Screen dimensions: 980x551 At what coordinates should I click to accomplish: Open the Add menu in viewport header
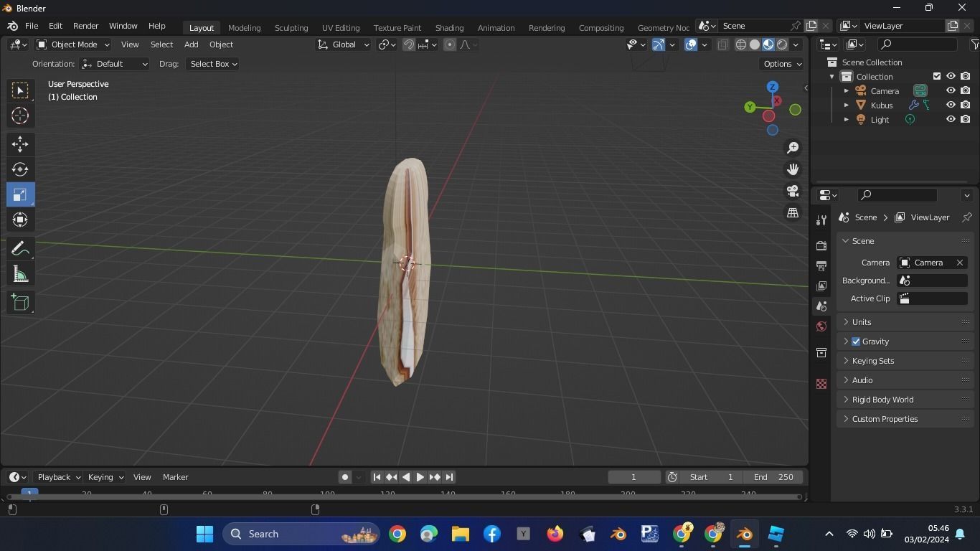(191, 44)
